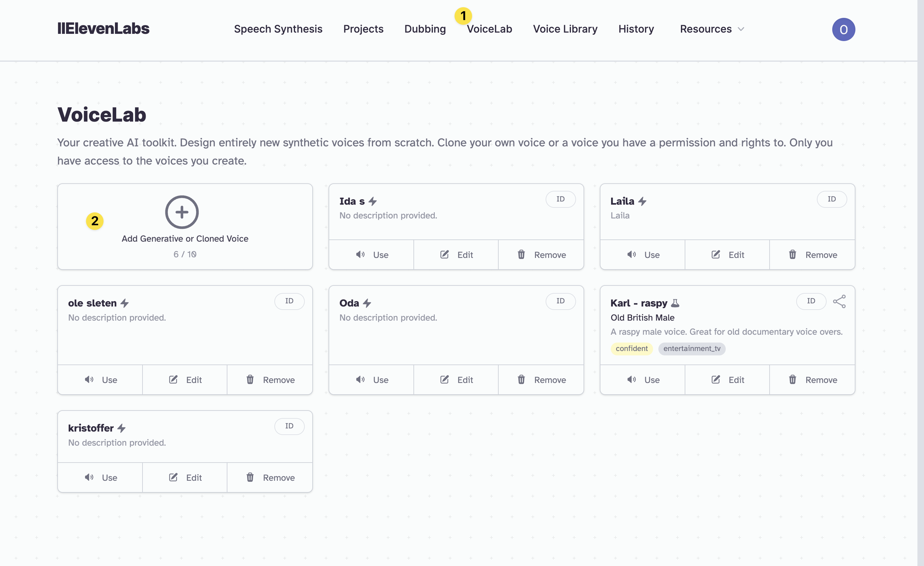Screen dimensions: 924x566
Task: Click the ElevenLabs logo
Action: click(103, 29)
